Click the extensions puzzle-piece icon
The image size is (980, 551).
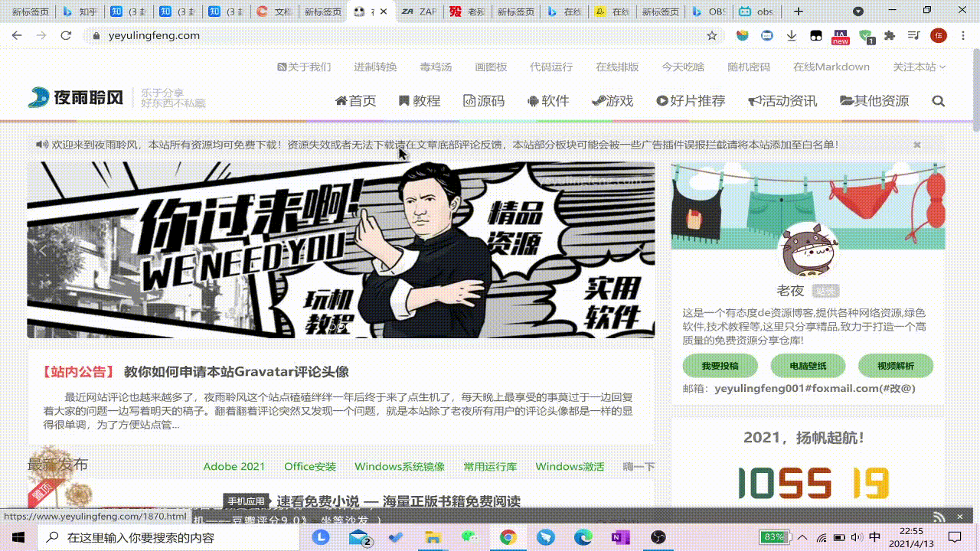tap(890, 35)
